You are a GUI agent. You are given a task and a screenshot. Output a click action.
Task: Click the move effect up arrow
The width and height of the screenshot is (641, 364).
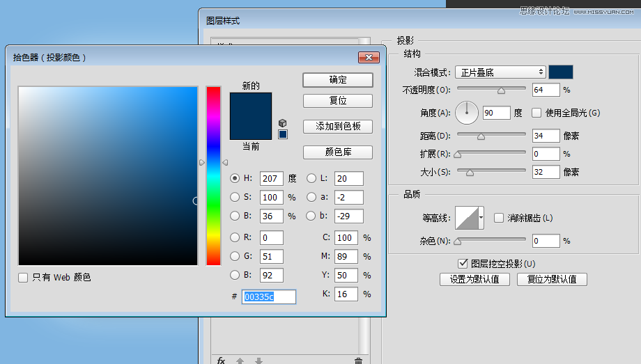240,361
